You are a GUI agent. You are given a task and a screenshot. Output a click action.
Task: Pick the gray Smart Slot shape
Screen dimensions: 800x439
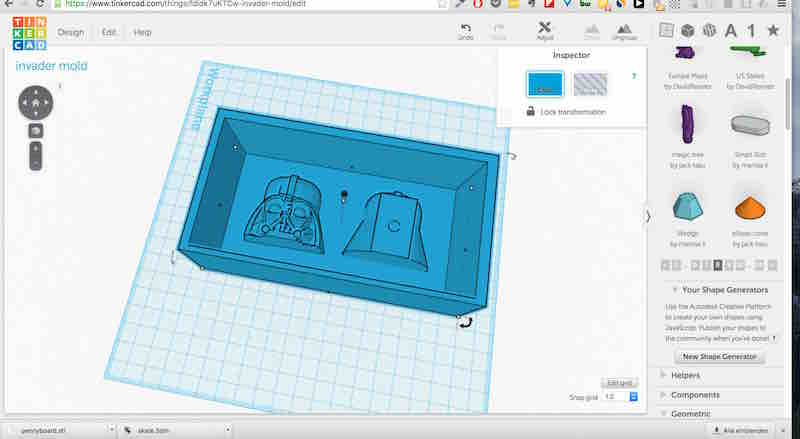point(750,125)
